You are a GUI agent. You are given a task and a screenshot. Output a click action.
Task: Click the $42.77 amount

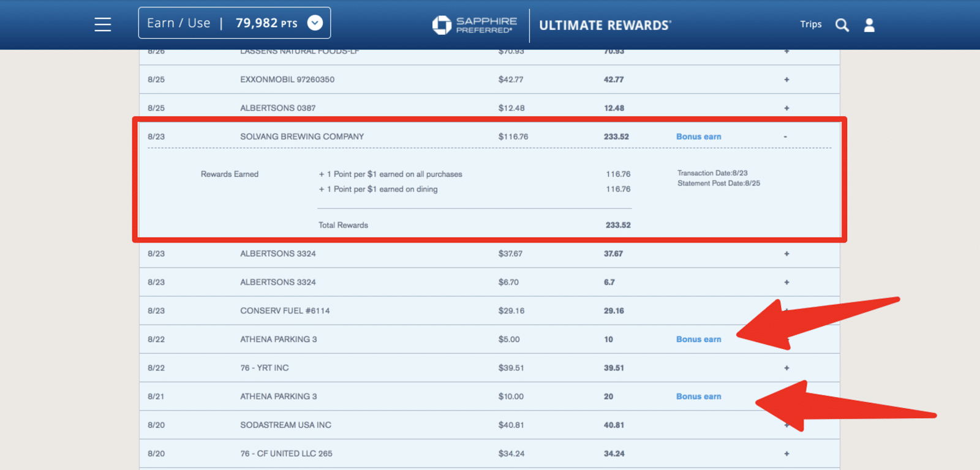(511, 80)
